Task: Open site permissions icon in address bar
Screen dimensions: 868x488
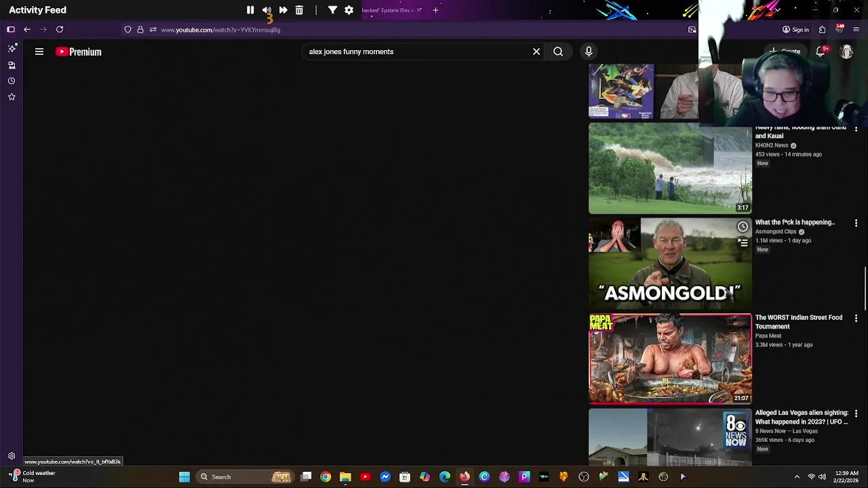Action: 153,30
